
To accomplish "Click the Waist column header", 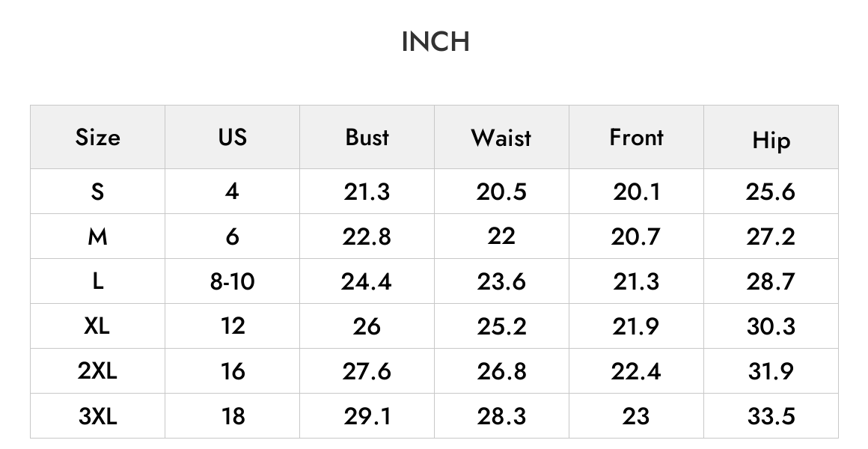I will tap(501, 137).
